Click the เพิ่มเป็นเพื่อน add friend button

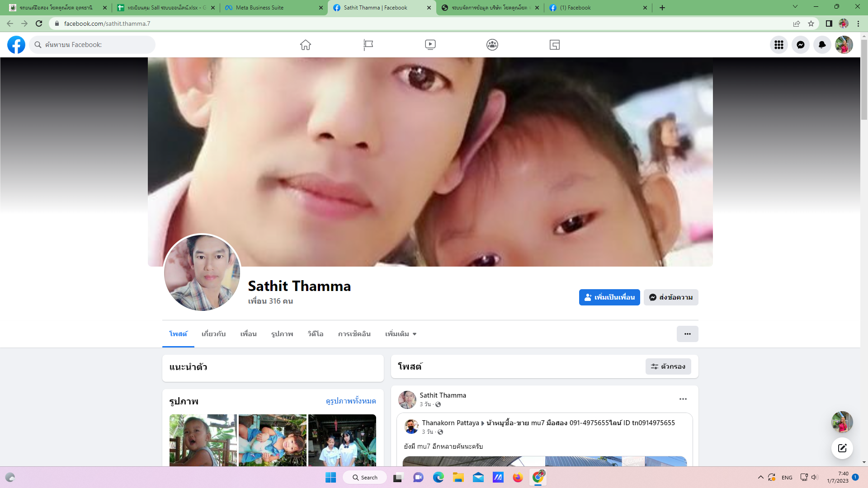[x=609, y=297]
